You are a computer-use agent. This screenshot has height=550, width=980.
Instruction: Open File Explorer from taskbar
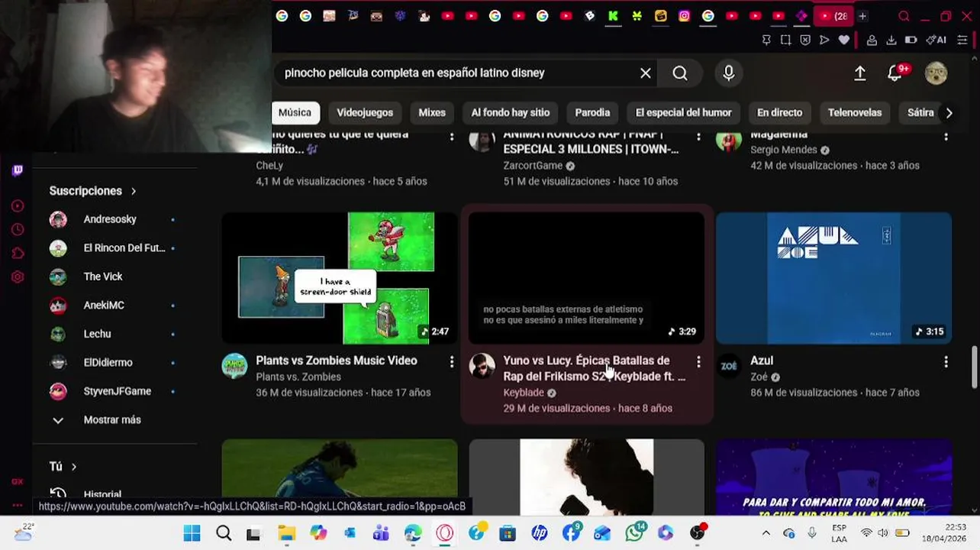click(x=286, y=533)
